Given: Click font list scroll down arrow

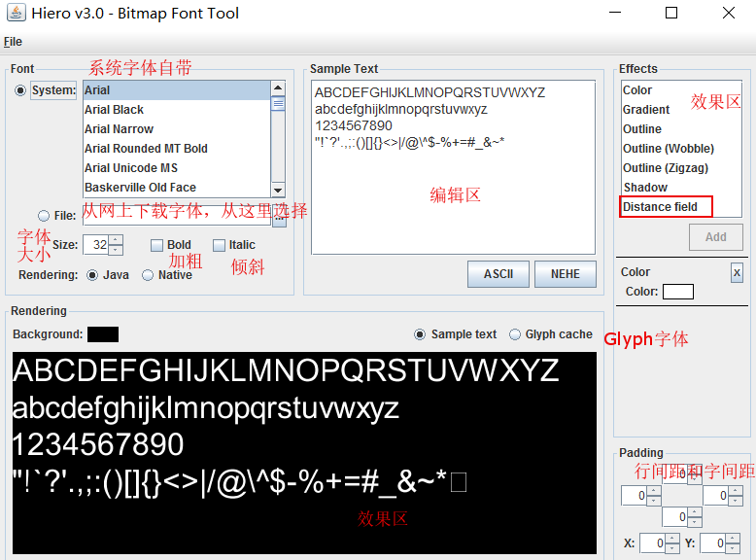Looking at the screenshot, I should (x=278, y=190).
